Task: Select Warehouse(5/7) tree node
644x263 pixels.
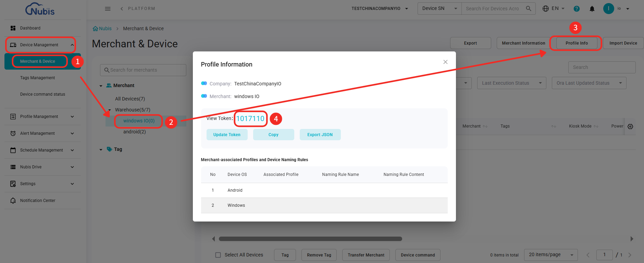Action: (x=133, y=110)
